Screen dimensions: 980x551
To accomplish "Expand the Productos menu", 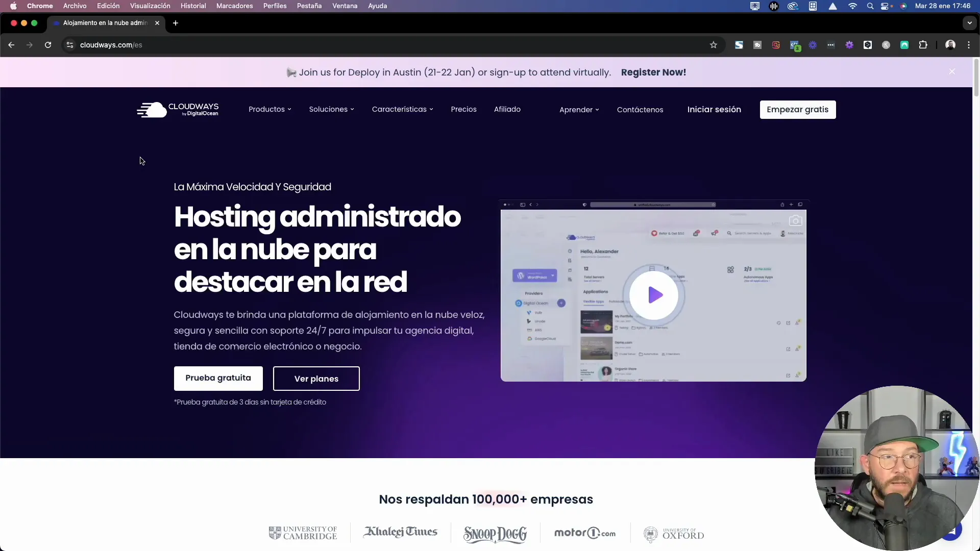I will pyautogui.click(x=270, y=109).
